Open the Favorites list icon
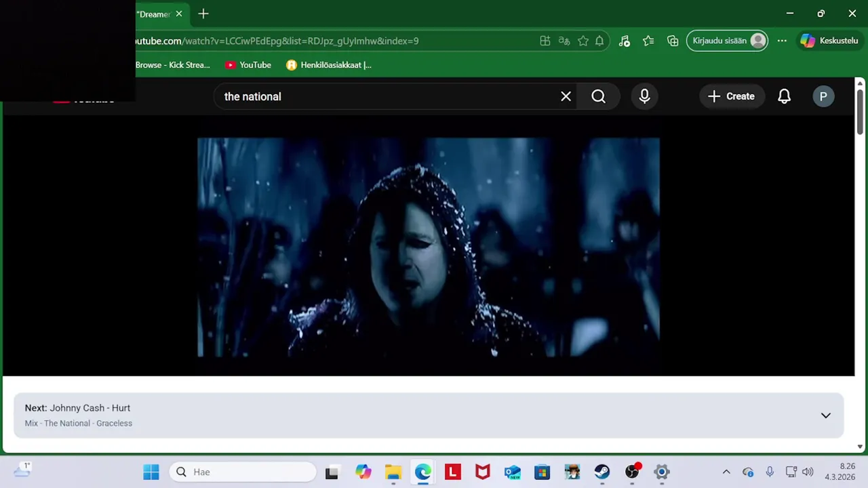This screenshot has width=868, height=488. tap(648, 41)
